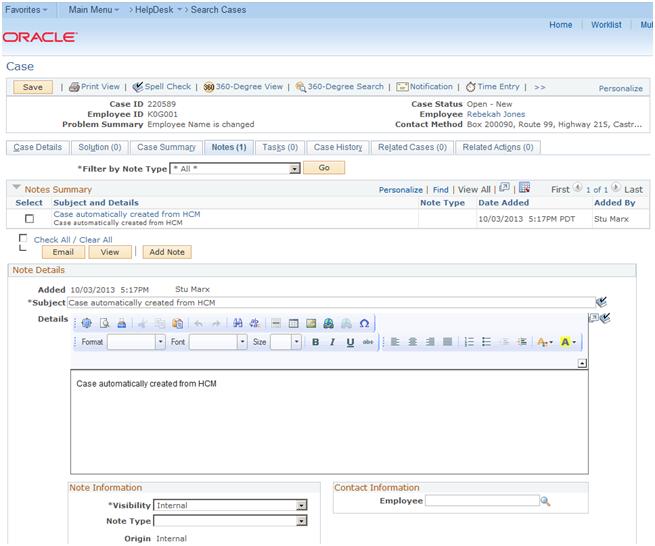Click the paste clipboard icon in editor

pos(178,323)
